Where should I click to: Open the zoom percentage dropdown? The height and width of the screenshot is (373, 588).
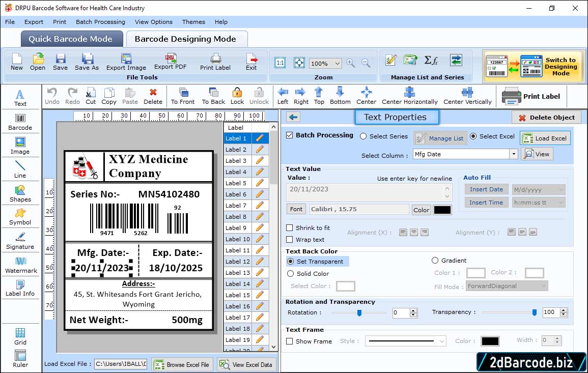[337, 64]
